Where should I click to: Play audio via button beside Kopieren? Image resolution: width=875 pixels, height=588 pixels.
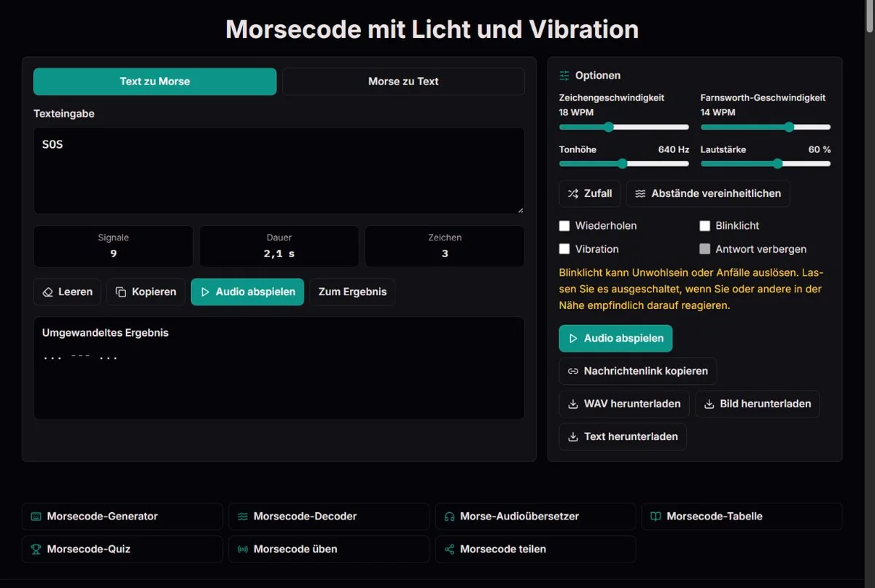pyautogui.click(x=247, y=291)
